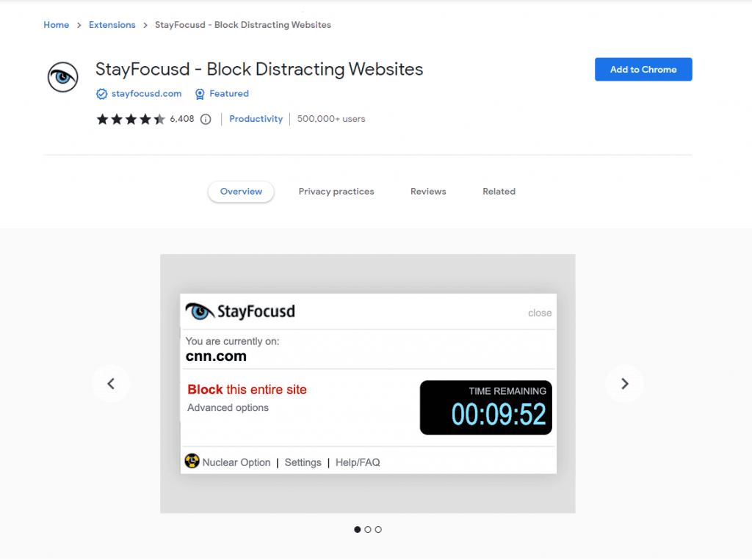The height and width of the screenshot is (560, 752).
Task: Click the StayFocusd - Block Distracting Websites title
Action: click(x=259, y=70)
